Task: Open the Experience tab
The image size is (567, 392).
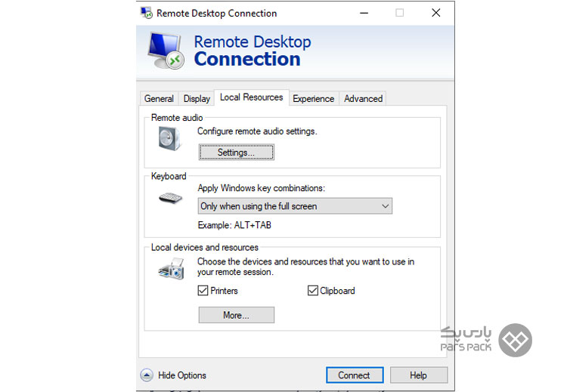Action: pyautogui.click(x=314, y=99)
